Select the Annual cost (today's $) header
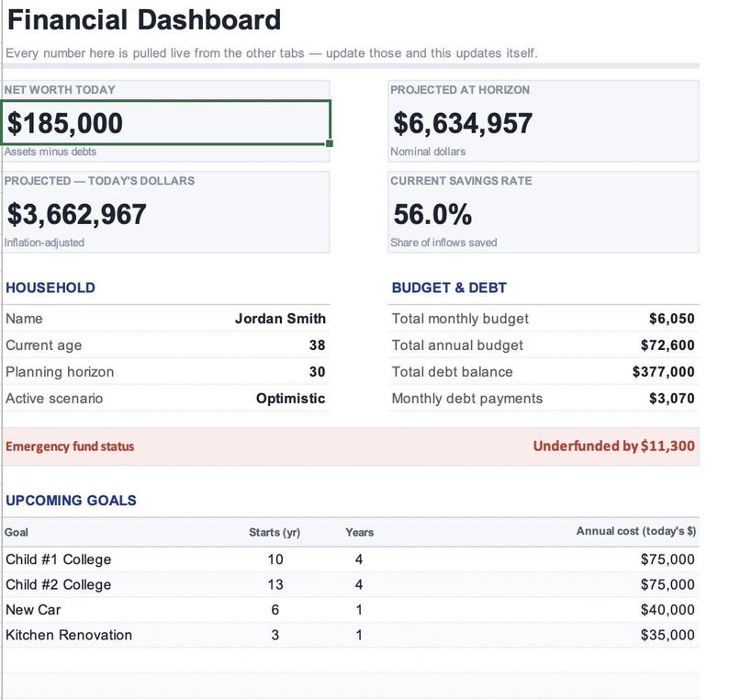Screen dimensions: 729x700 (636, 531)
